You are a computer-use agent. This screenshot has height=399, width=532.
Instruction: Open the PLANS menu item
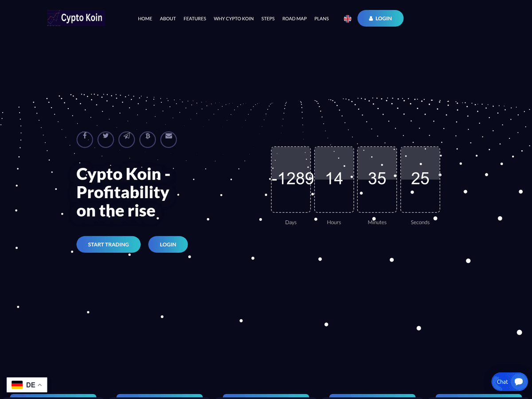321,19
